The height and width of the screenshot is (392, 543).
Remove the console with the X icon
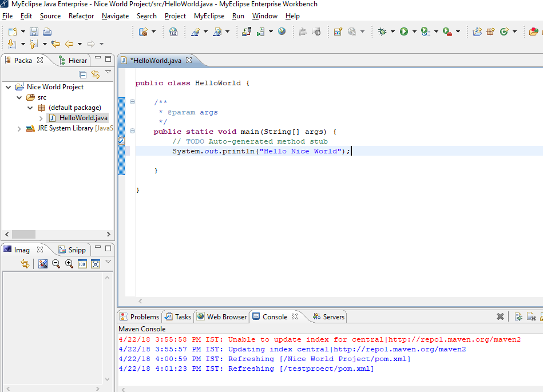(x=500, y=316)
